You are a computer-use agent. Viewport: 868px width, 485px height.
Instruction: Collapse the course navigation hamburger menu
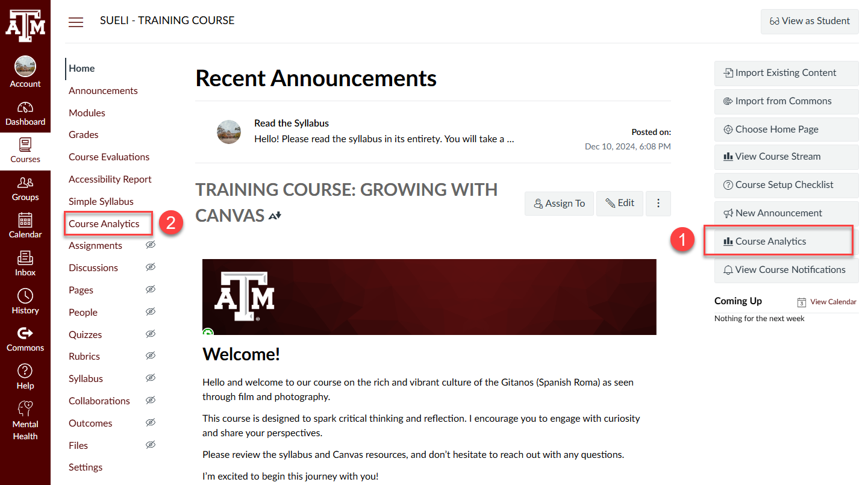click(x=76, y=22)
